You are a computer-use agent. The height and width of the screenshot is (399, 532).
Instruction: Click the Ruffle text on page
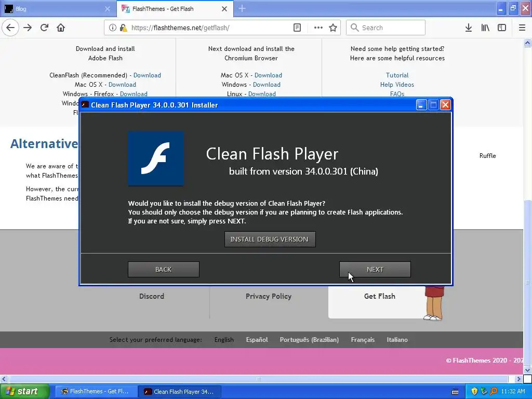[487, 156]
